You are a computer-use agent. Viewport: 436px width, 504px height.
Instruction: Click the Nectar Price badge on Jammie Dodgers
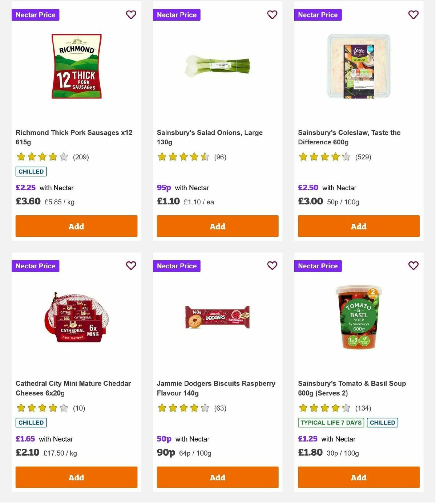point(177,266)
